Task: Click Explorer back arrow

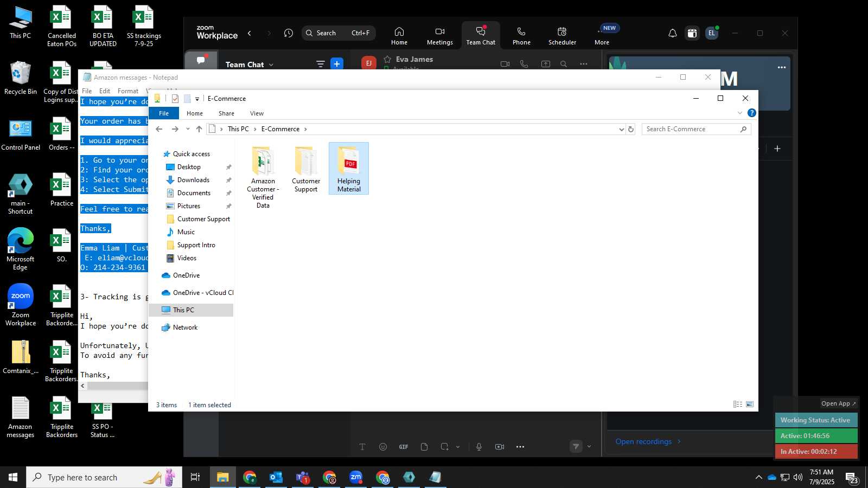Action: tap(159, 129)
